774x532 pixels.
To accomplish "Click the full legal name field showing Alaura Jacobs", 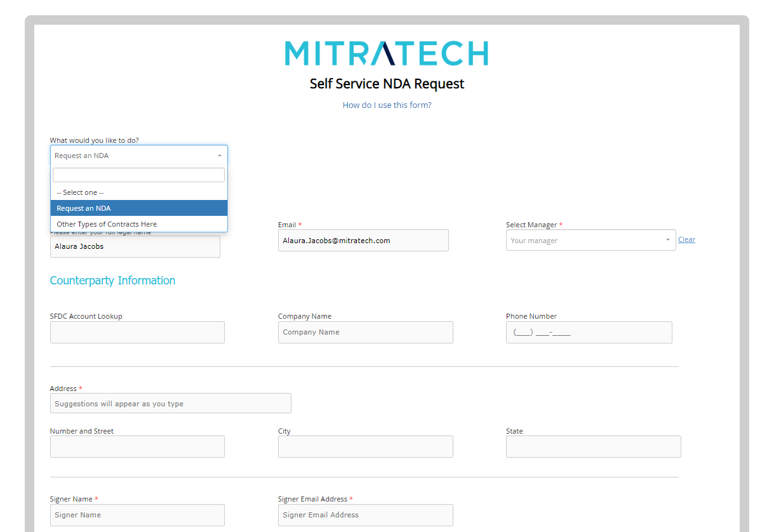I will pyautogui.click(x=135, y=246).
